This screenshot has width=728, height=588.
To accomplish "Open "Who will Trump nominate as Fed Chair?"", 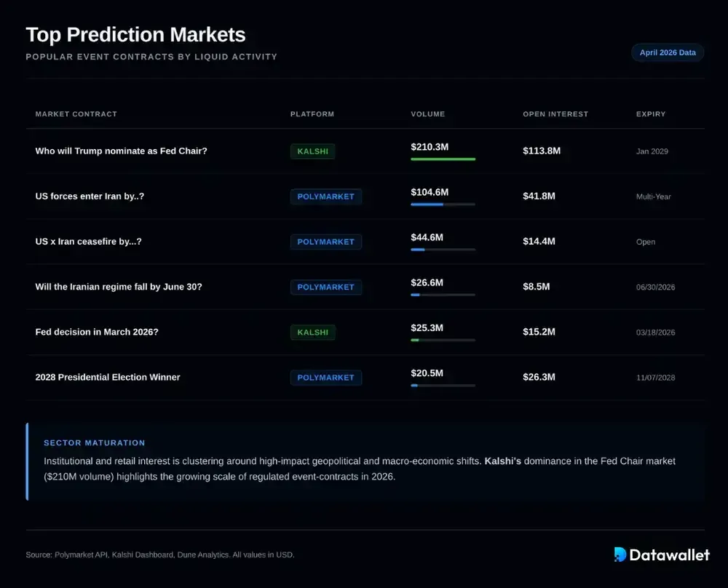I will [121, 151].
